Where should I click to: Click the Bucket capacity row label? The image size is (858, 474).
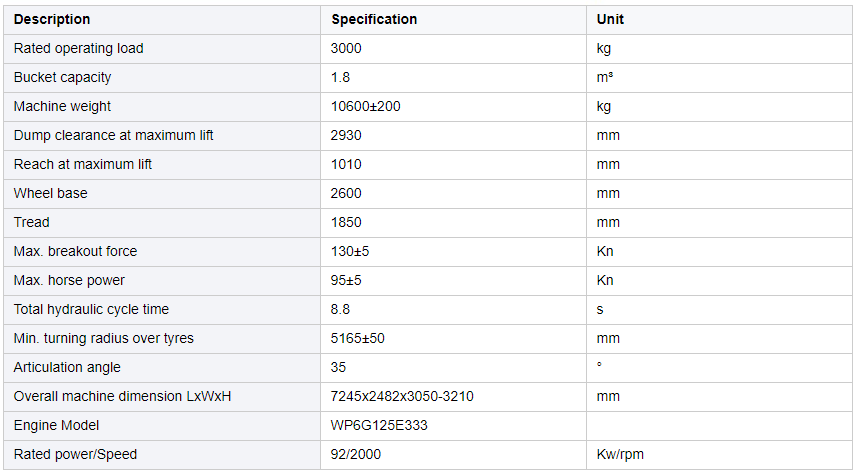point(62,78)
